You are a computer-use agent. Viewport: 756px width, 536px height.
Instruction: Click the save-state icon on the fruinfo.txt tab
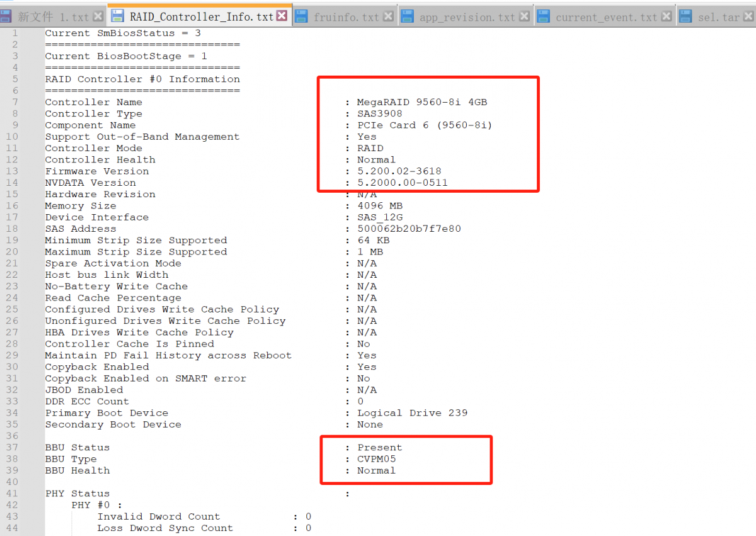coord(302,17)
